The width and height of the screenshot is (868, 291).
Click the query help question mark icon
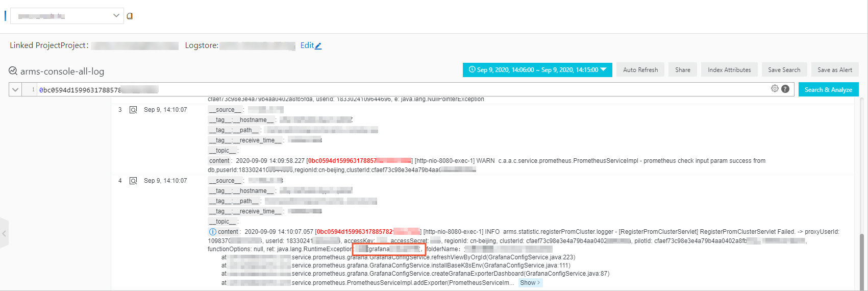tap(785, 89)
